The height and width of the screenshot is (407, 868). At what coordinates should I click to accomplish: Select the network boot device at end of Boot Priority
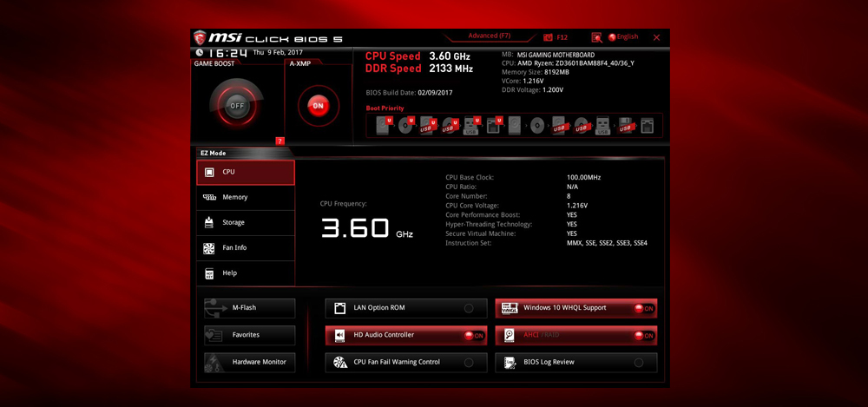click(x=647, y=126)
